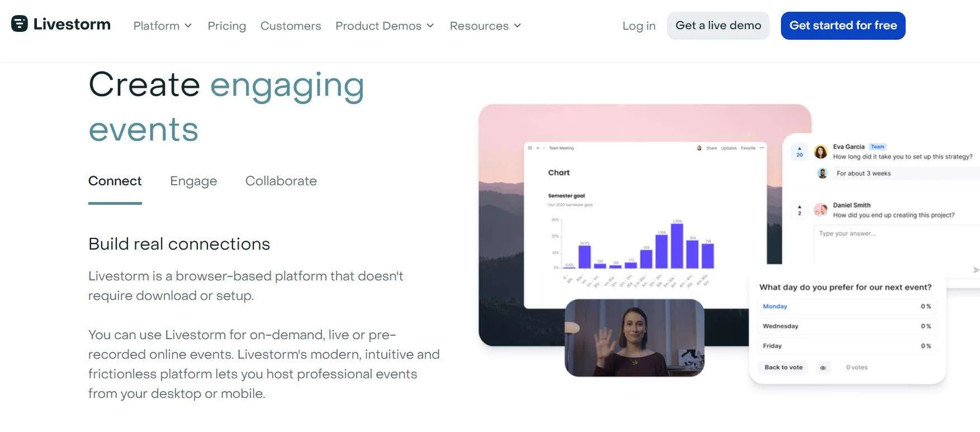Click the waving woman video thumbnail
The height and width of the screenshot is (432, 980).
pos(635,338)
